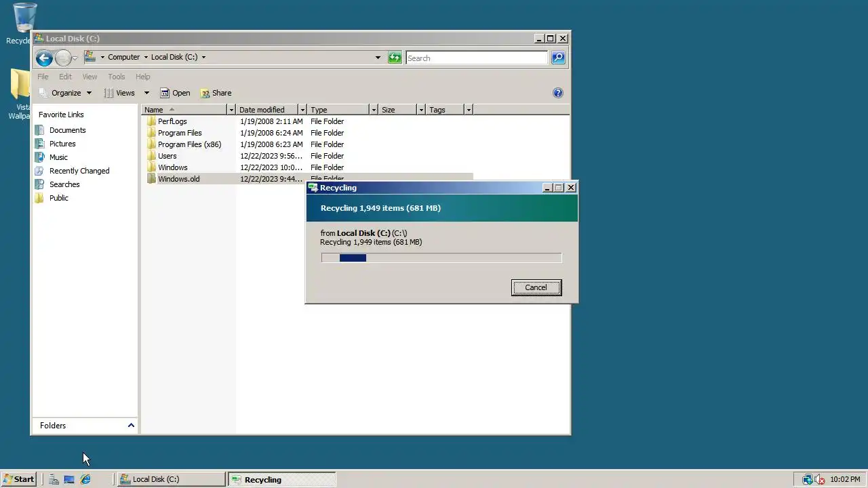
Task: Click the network tray icon
Action: pos(807,479)
